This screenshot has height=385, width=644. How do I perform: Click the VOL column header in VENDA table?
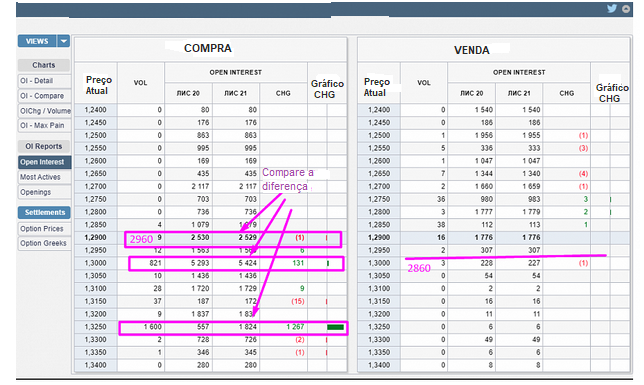(x=424, y=83)
